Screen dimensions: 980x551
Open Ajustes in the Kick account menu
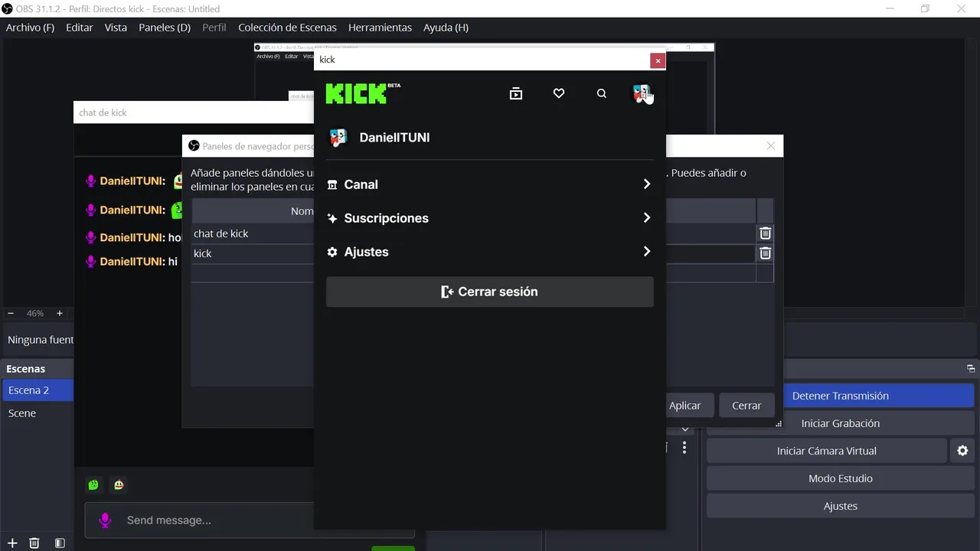(x=490, y=252)
